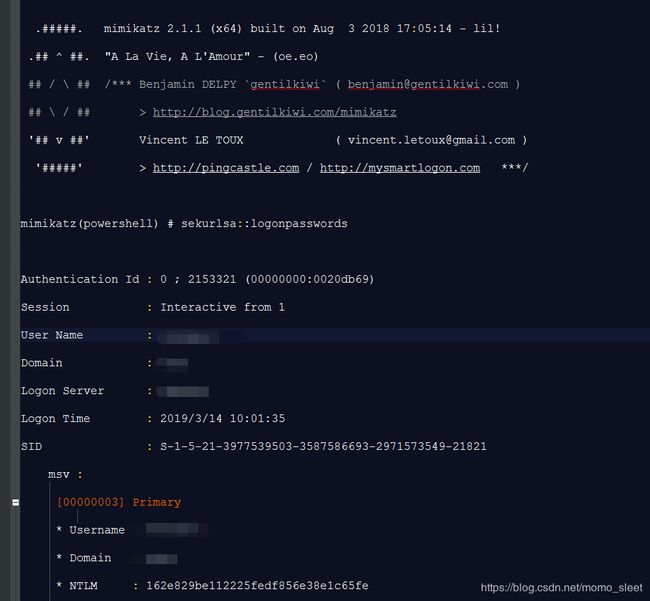Click the Domain label below User Name
Image resolution: width=650 pixels, height=601 pixels.
click(x=41, y=363)
